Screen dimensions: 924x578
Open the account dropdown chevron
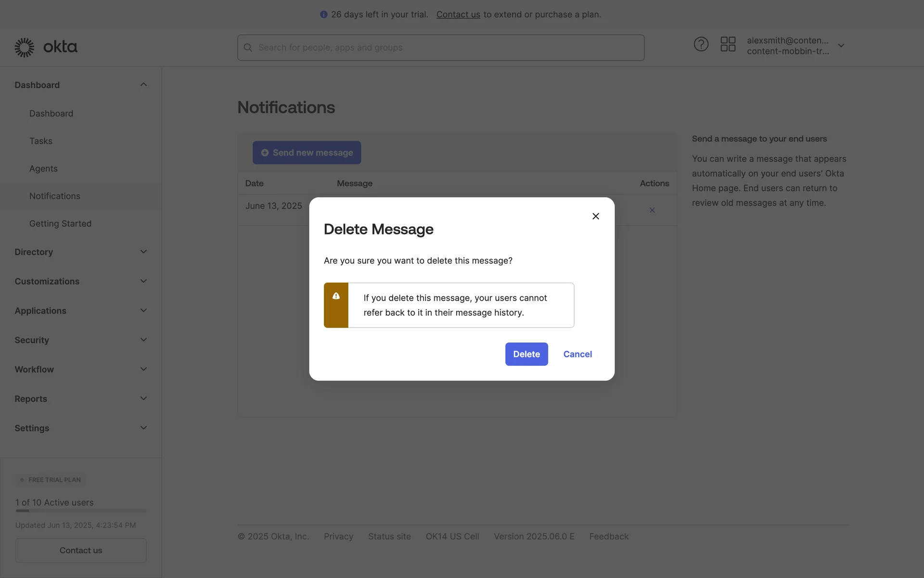841,45
